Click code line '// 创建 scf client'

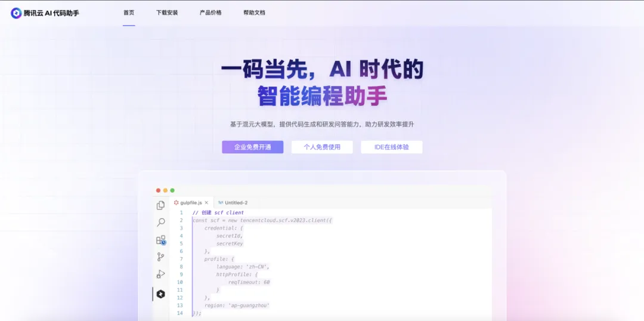tap(218, 212)
